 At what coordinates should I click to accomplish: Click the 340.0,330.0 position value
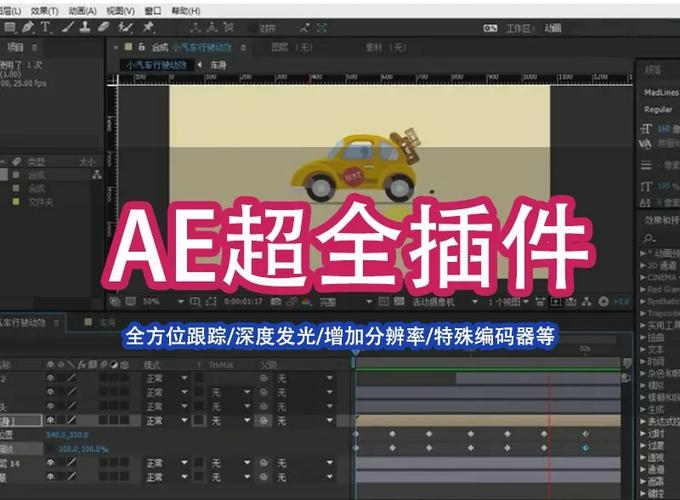[x=67, y=435]
